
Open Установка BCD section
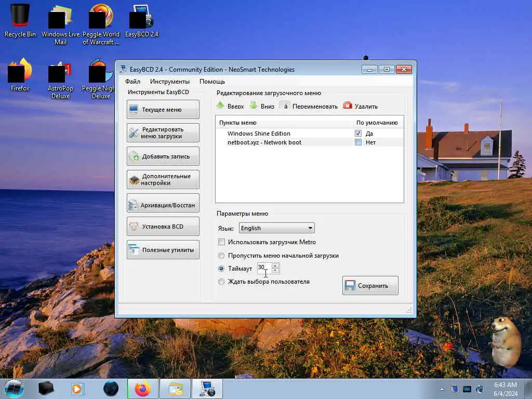(163, 227)
